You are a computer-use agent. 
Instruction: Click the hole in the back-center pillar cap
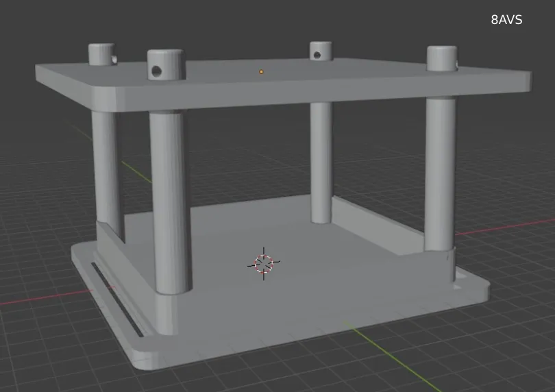(x=319, y=55)
